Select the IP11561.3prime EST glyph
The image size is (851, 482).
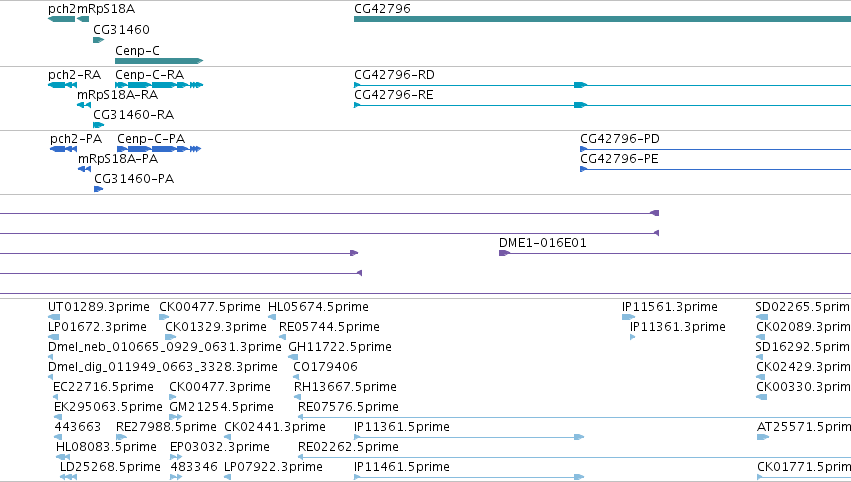pyautogui.click(x=628, y=317)
